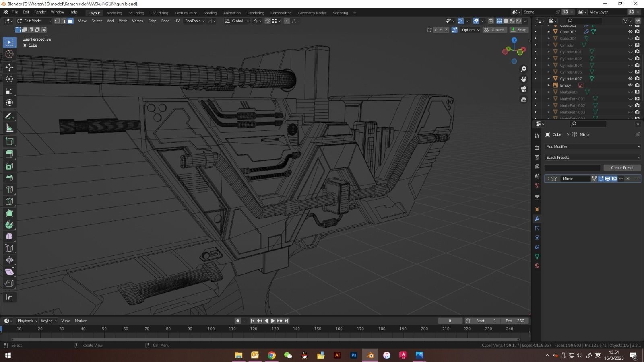Toggle visibility eye of Cylinder.007
Screen dimensions: 644x362
(x=630, y=79)
